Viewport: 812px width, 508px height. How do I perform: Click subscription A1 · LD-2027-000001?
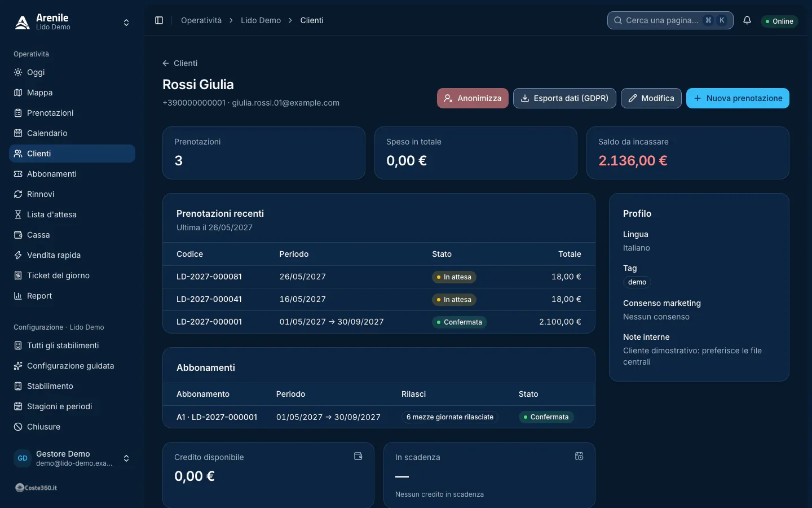pos(217,417)
